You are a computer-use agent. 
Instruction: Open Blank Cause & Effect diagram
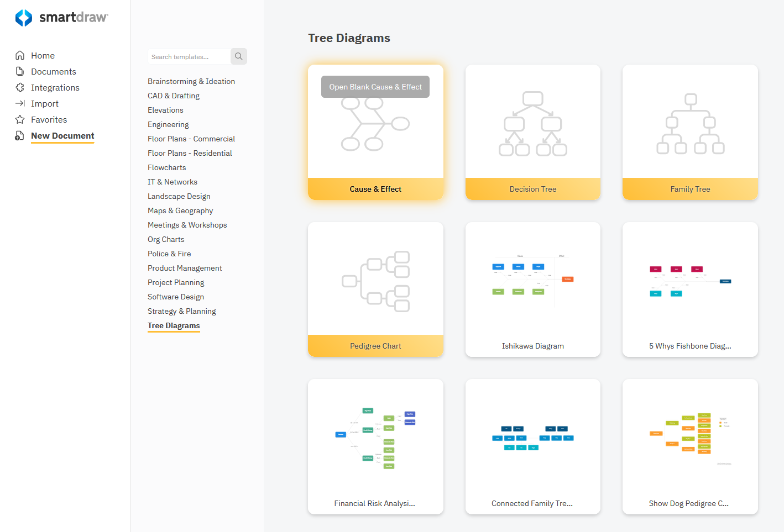(375, 87)
